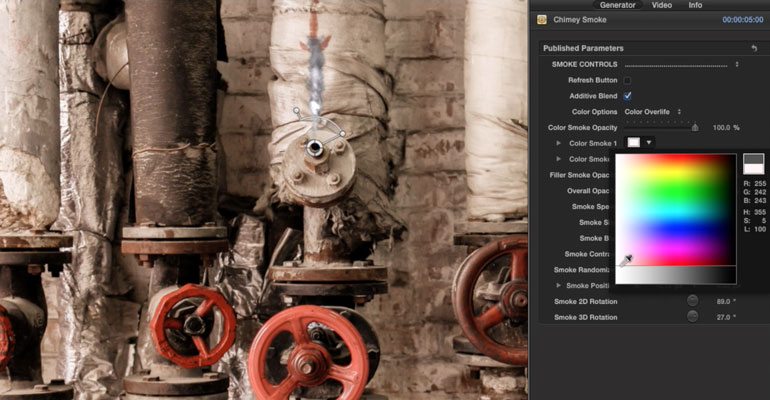Uncheck the Additive Blend checkbox

tap(627, 96)
